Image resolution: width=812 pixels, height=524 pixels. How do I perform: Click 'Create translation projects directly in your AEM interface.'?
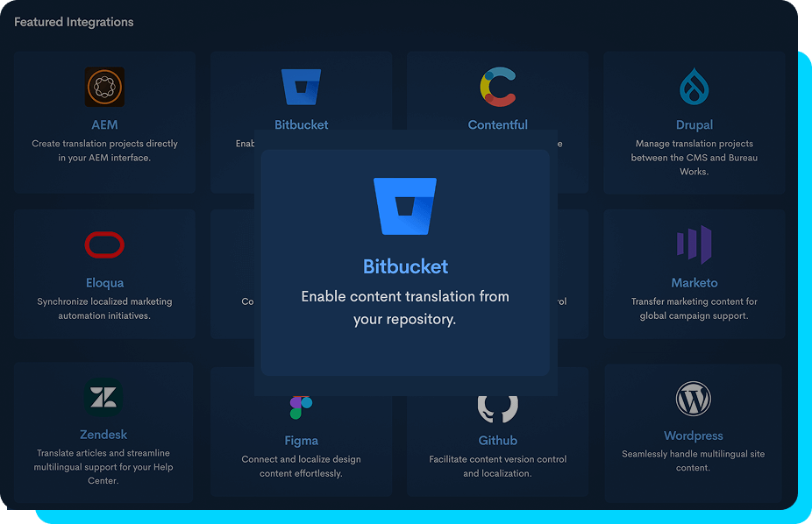pyautogui.click(x=104, y=151)
